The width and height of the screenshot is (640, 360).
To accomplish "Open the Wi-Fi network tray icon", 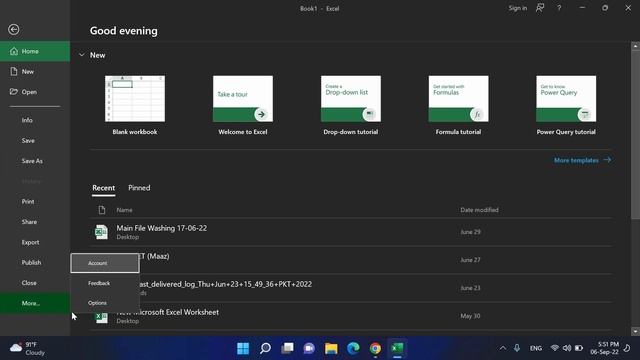I will point(554,348).
